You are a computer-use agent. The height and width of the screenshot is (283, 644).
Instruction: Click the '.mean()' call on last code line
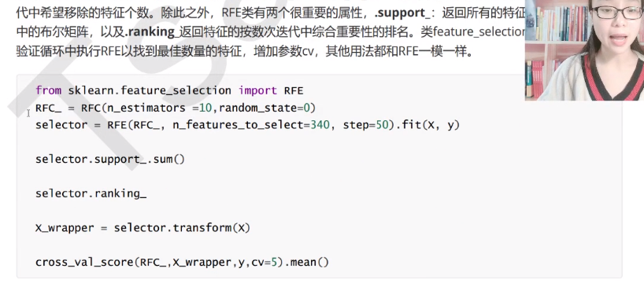click(x=306, y=262)
